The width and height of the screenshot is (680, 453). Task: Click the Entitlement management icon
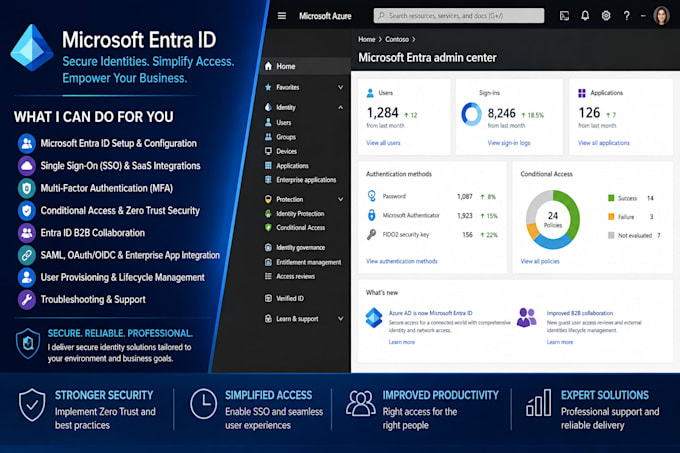(268, 262)
